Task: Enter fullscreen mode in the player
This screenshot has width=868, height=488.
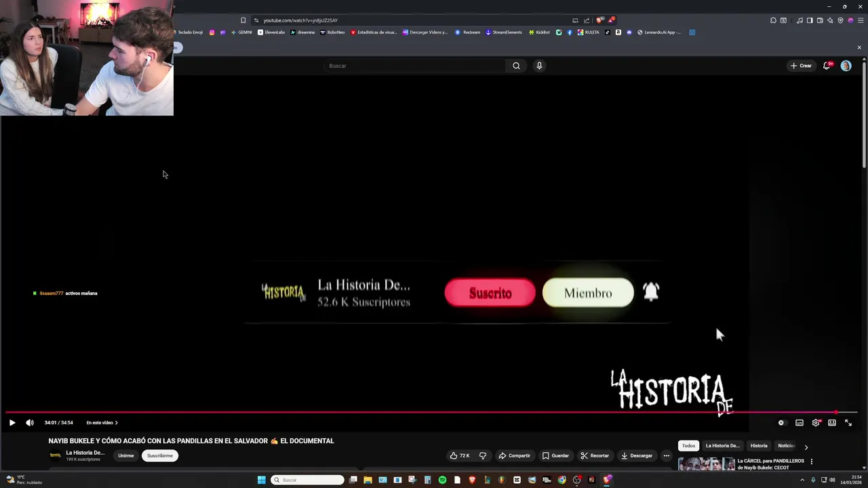Action: 848,423
